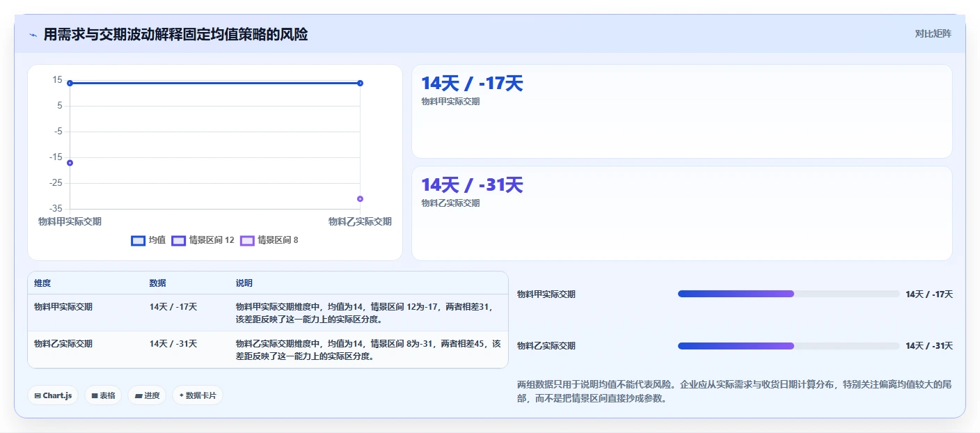
Task: Click the lightning icon beside the title
Action: tap(33, 34)
